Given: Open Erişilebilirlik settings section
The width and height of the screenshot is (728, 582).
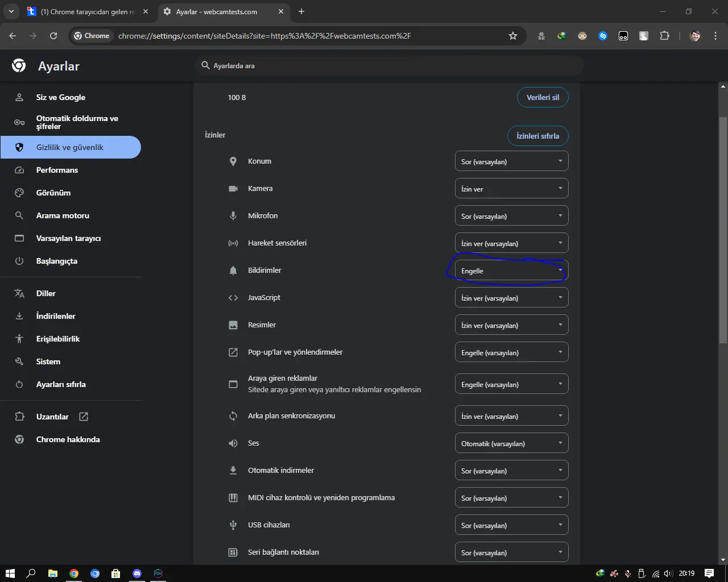Looking at the screenshot, I should (71, 339).
